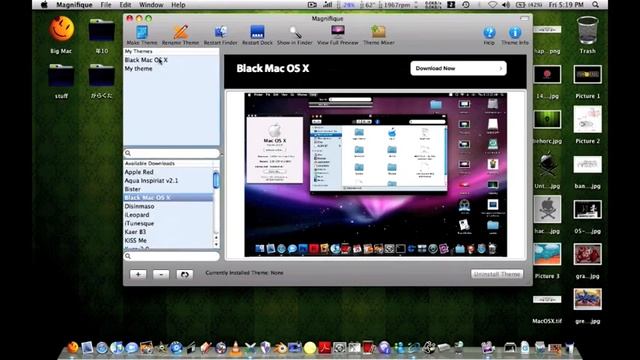Click the Download Now button

click(458, 68)
